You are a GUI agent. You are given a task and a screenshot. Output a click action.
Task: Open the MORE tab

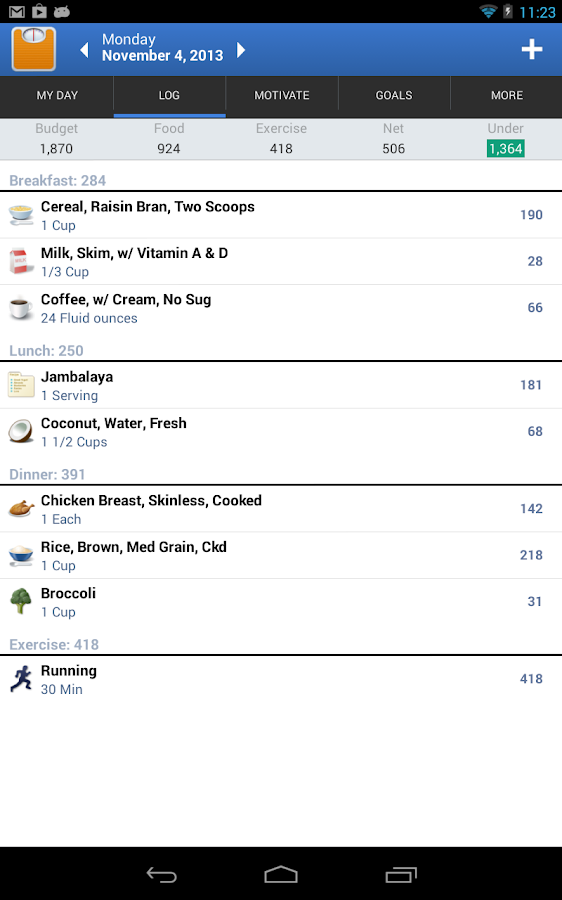506,95
